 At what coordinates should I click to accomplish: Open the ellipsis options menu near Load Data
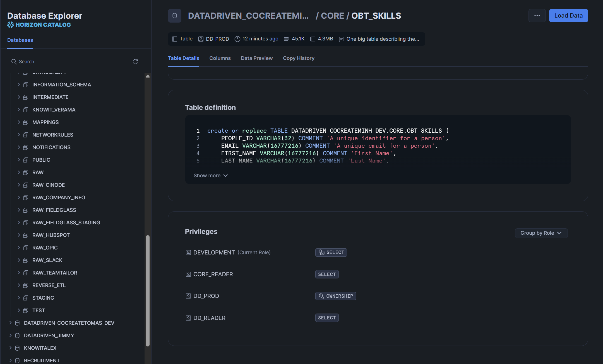[537, 16]
